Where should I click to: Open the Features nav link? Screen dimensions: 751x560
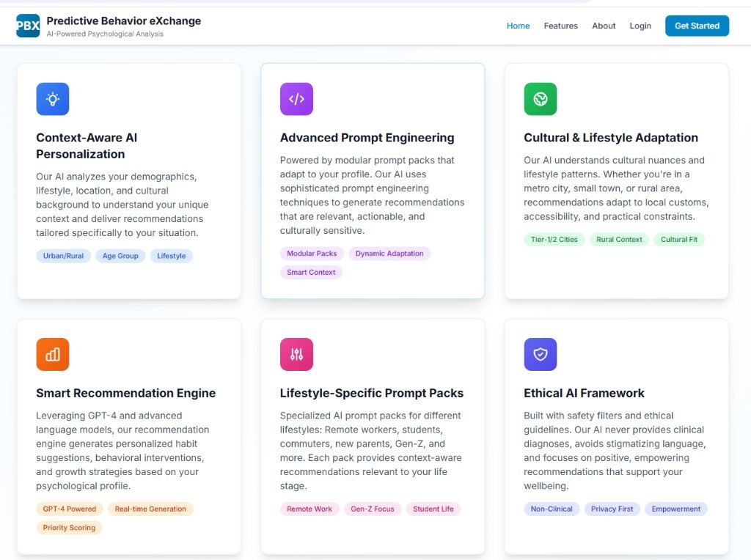point(561,26)
